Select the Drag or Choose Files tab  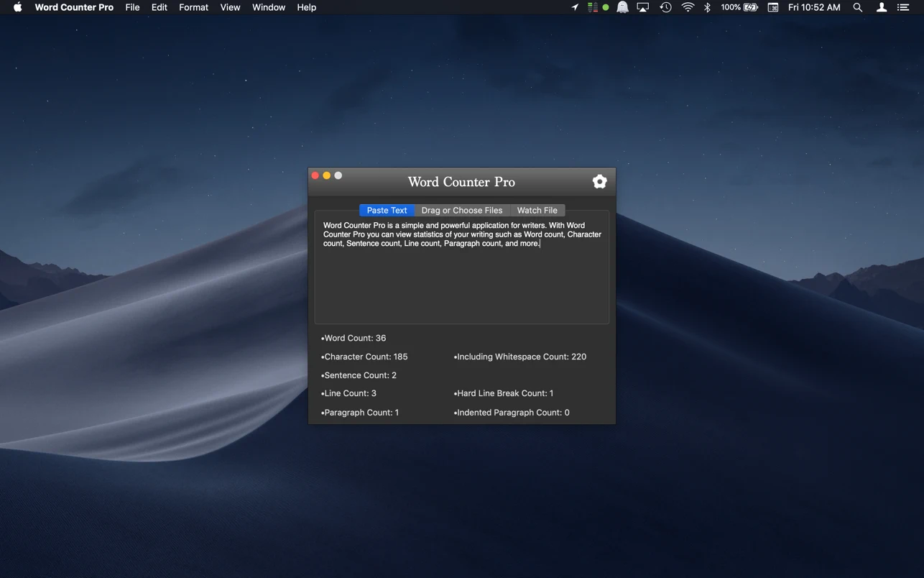(x=461, y=211)
